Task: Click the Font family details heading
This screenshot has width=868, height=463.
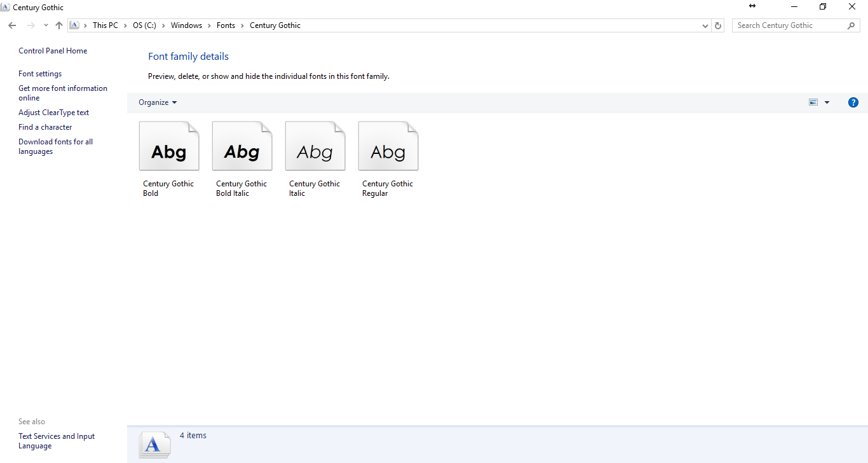Action: [188, 57]
